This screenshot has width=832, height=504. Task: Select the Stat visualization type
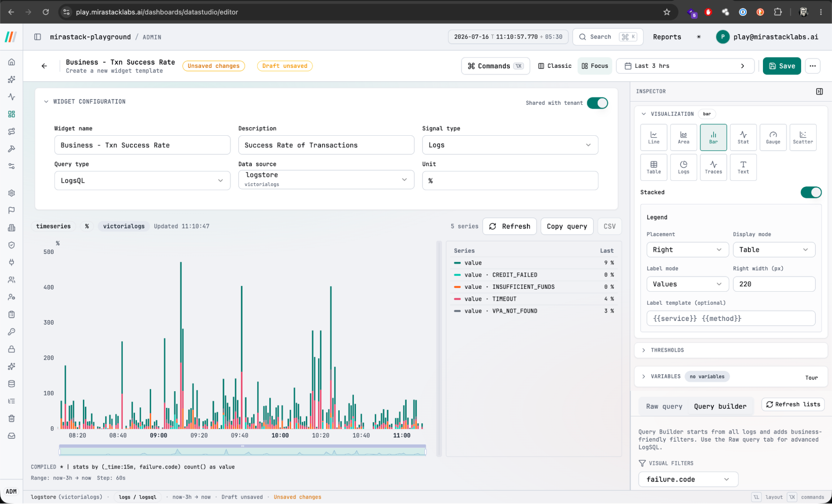743,137
